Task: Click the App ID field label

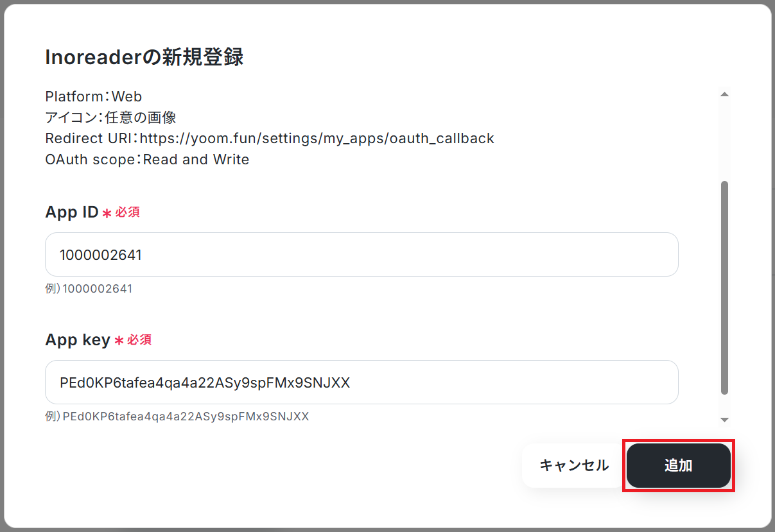Action: coord(71,212)
